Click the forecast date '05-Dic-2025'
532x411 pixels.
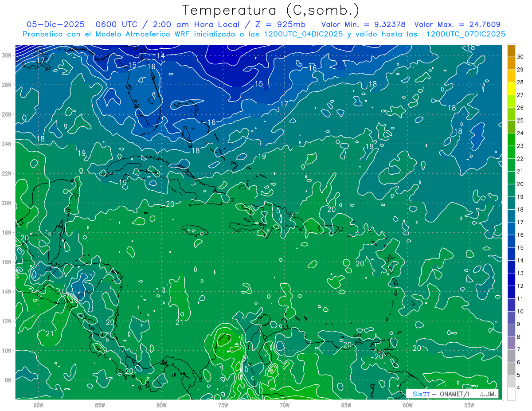pos(56,24)
